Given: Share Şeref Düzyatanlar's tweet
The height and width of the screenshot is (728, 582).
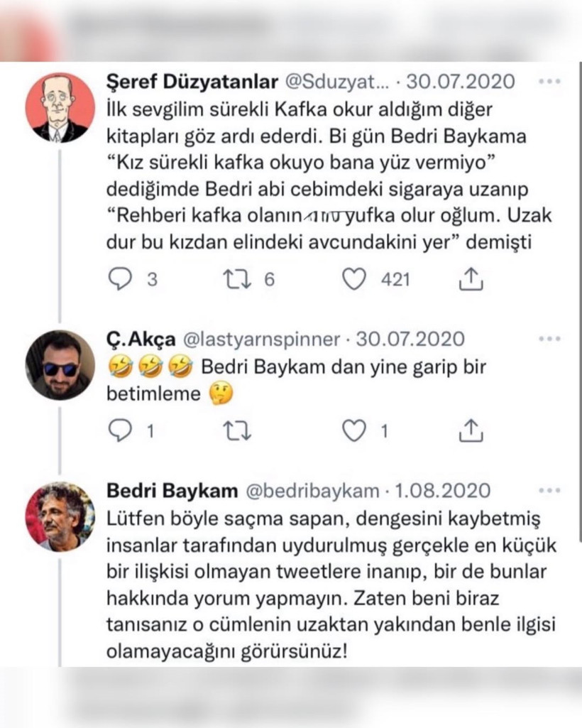Looking at the screenshot, I should [471, 280].
